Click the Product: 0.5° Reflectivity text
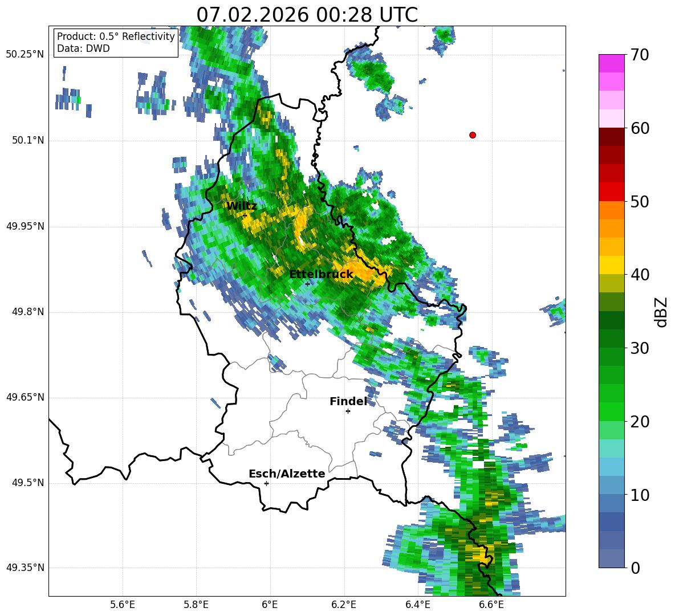Image resolution: width=675 pixels, height=616 pixels. point(116,36)
